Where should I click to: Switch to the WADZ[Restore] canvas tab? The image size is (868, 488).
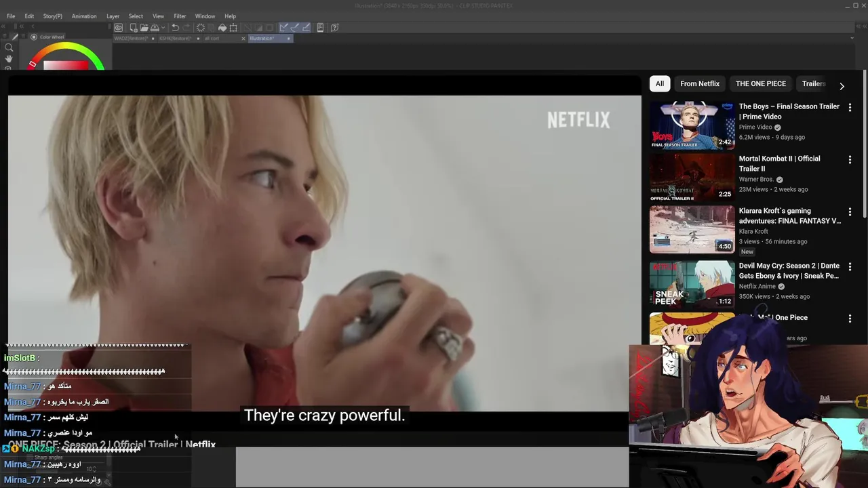pyautogui.click(x=134, y=39)
